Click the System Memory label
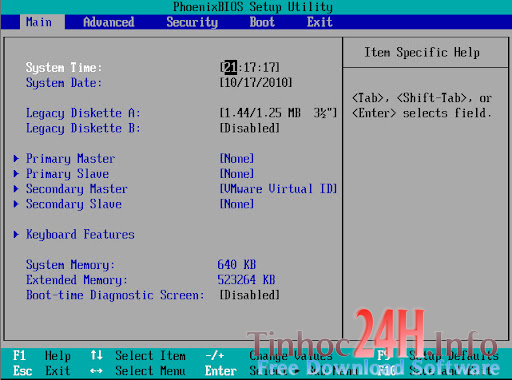 click(70, 265)
